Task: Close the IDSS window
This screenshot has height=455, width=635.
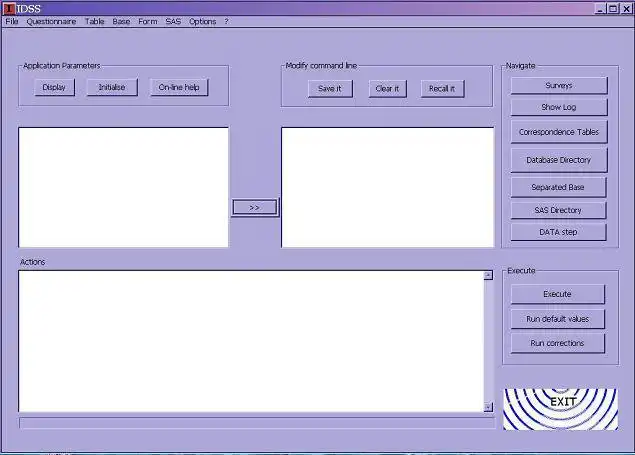Action: click(x=626, y=9)
